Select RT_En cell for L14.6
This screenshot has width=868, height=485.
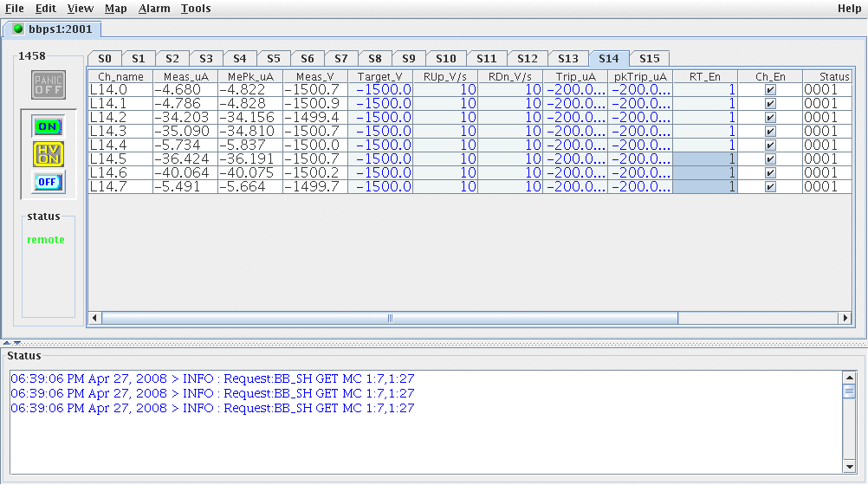[704, 172]
